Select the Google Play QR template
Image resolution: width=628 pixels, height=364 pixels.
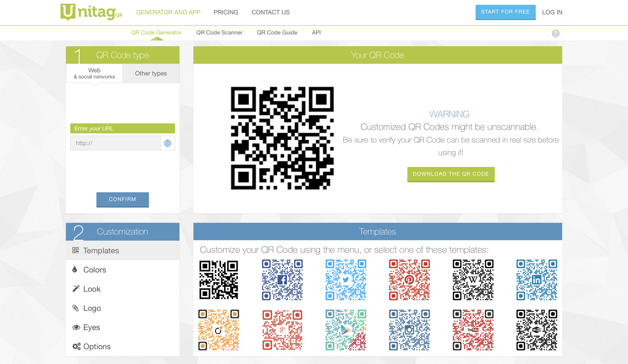346,330
